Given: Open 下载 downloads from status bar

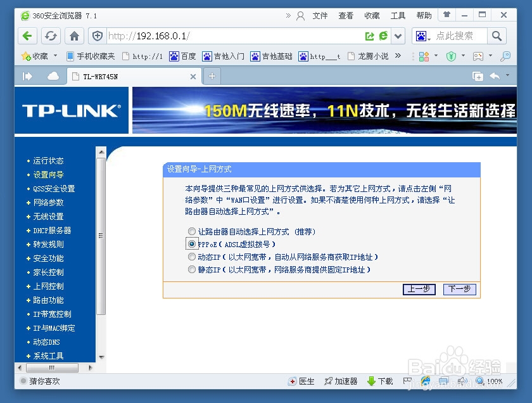Looking at the screenshot, I should (x=380, y=381).
